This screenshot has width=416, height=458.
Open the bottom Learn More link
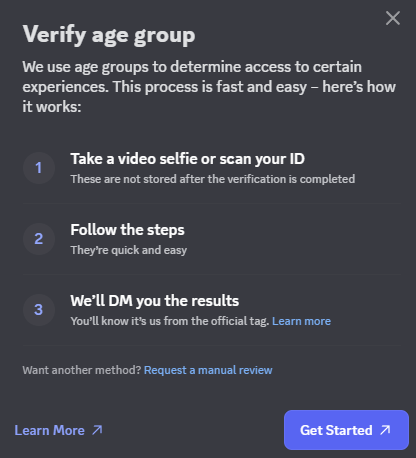[59, 430]
